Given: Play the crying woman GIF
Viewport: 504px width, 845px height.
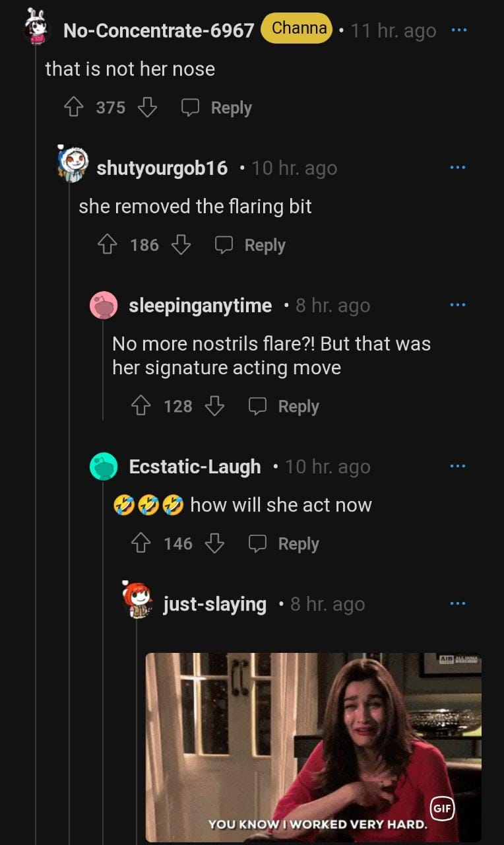Looking at the screenshot, I should pyautogui.click(x=313, y=747).
